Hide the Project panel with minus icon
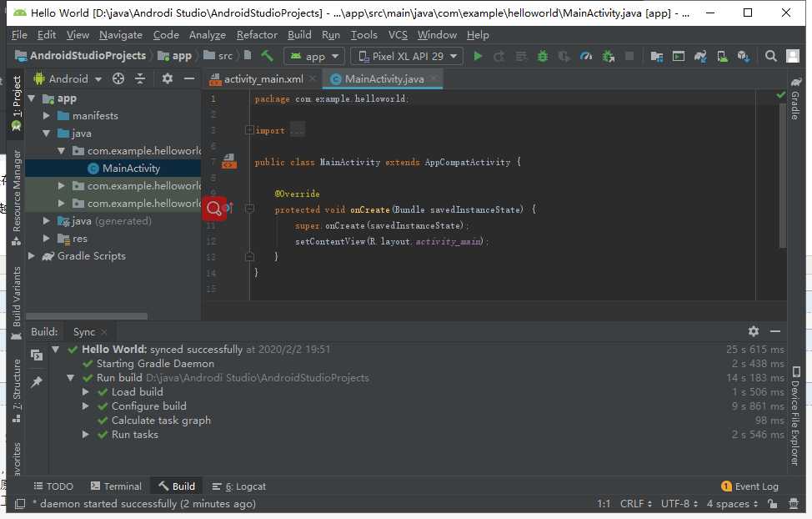The width and height of the screenshot is (812, 519). (x=189, y=78)
